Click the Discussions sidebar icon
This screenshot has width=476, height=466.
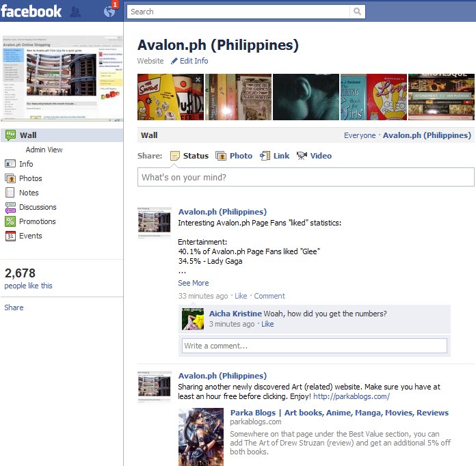pos(10,208)
